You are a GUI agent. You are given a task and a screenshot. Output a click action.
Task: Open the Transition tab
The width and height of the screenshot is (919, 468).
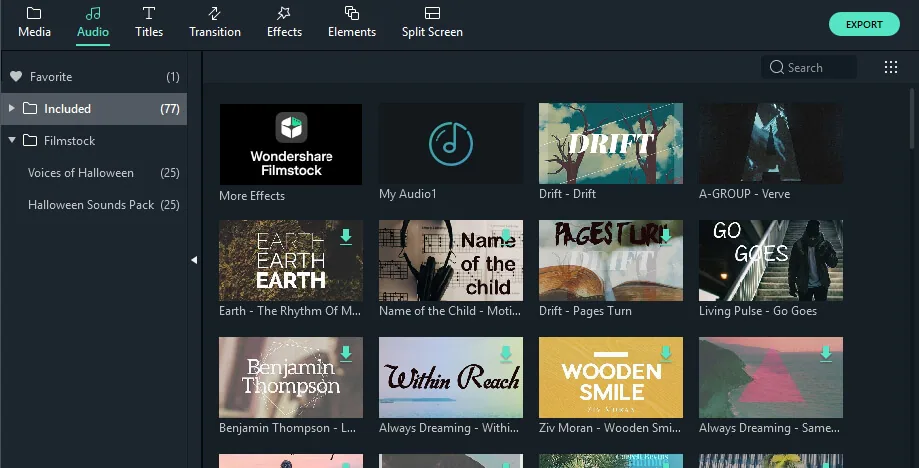(215, 22)
